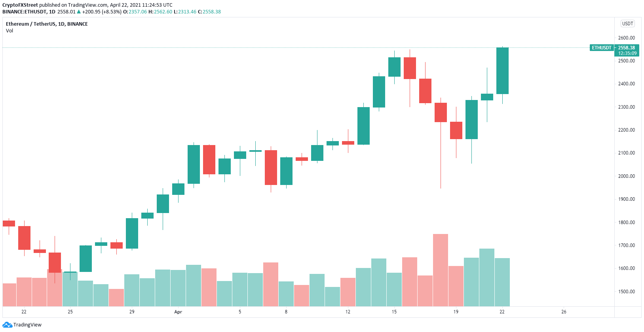Click the 26 date label on time axis
644x332 pixels.
(x=564, y=312)
